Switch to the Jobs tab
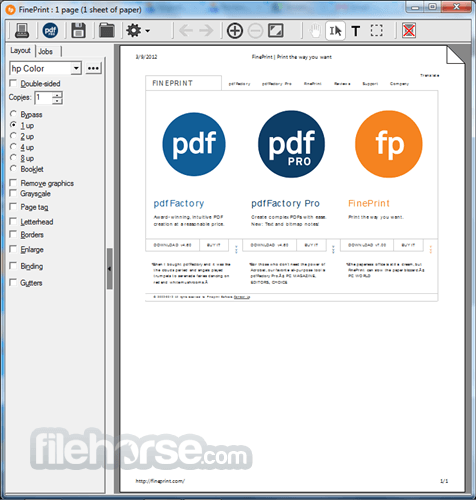 pyautogui.click(x=46, y=51)
